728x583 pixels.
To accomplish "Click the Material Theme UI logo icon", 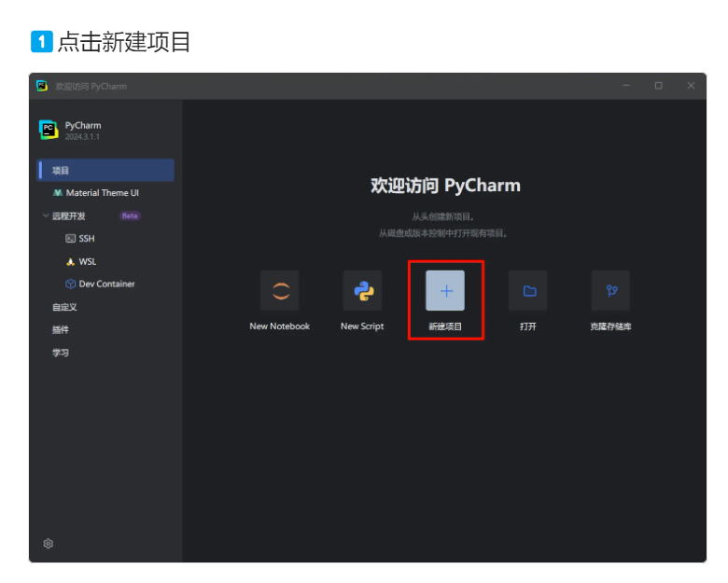I will pos(58,193).
